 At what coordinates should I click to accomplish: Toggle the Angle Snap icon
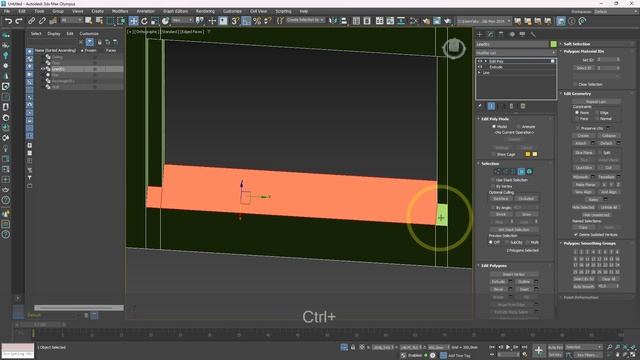point(246,21)
